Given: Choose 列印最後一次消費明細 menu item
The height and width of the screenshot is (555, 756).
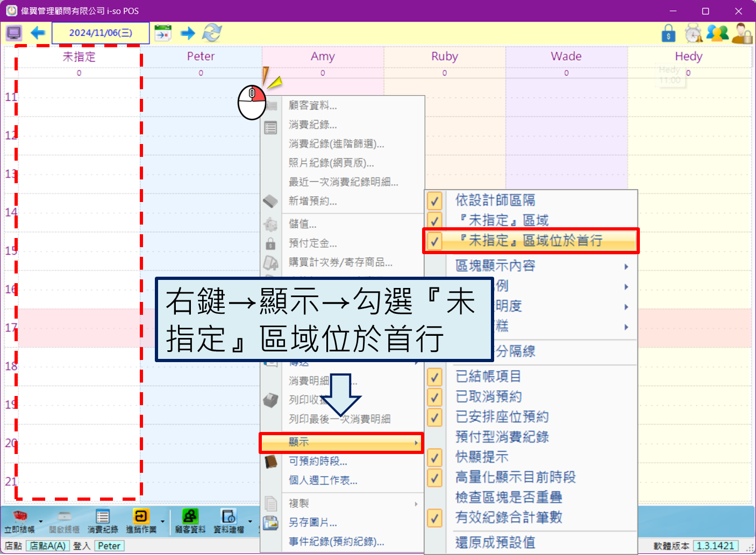Looking at the screenshot, I should [x=343, y=419].
